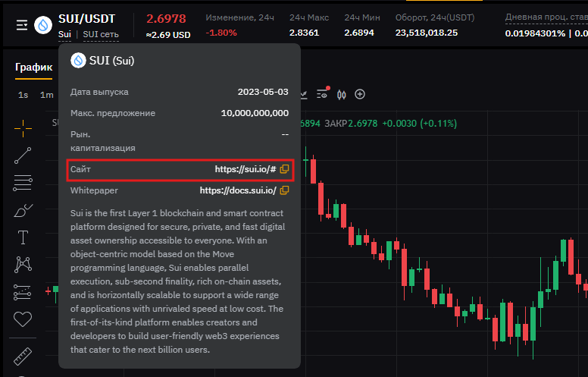588x377 pixels.
Task: Select the forecast and measurement tool
Action: click(23, 292)
